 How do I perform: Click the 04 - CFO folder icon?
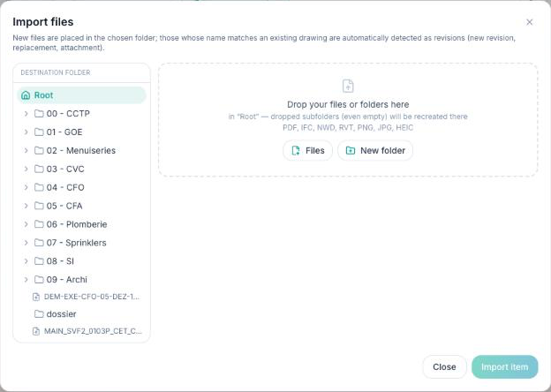coord(39,187)
